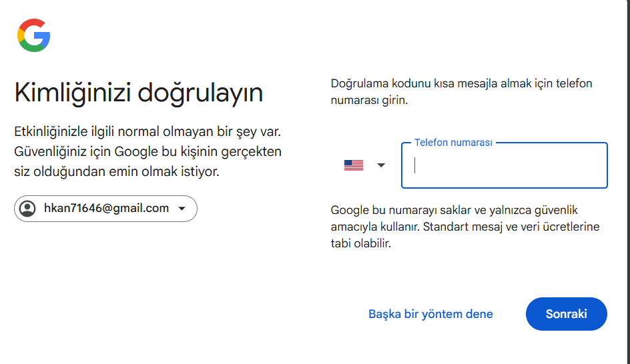630x364 pixels.
Task: Click the Google logo
Action: click(x=34, y=35)
